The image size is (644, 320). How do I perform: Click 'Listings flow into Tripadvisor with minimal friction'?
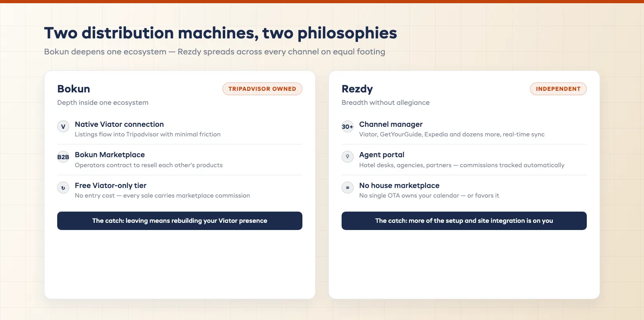click(x=148, y=134)
